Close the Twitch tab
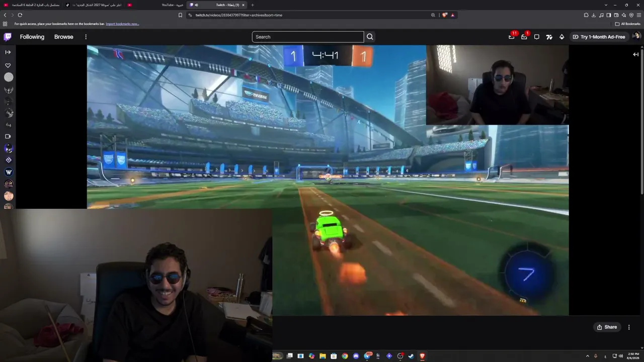Image resolution: width=644 pixels, height=362 pixels. click(244, 5)
